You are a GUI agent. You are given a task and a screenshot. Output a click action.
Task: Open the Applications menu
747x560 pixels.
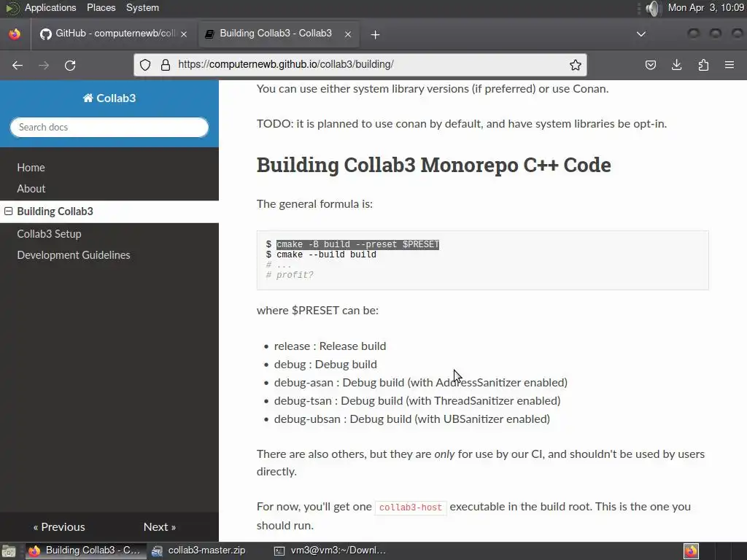pos(50,7)
